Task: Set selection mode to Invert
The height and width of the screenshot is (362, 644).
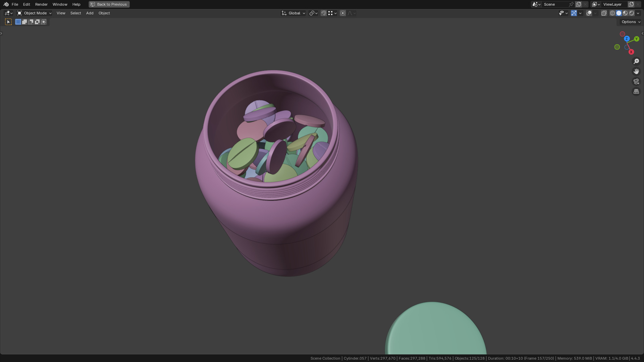Action: coord(37,22)
